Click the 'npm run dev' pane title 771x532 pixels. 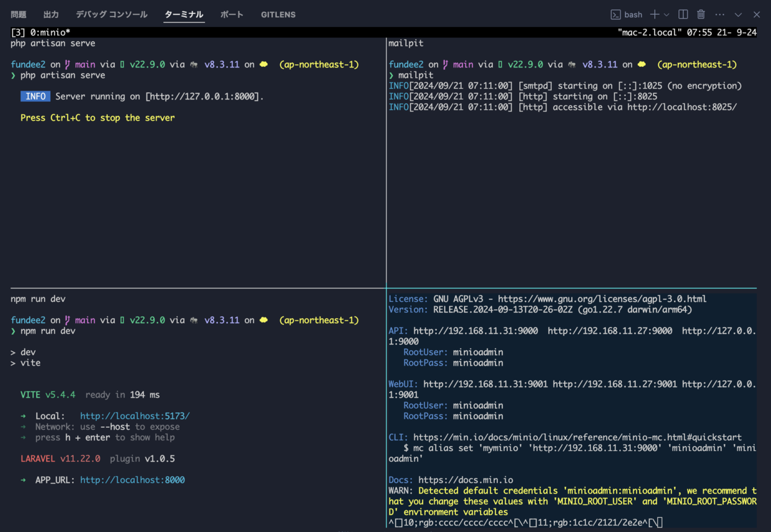38,299
